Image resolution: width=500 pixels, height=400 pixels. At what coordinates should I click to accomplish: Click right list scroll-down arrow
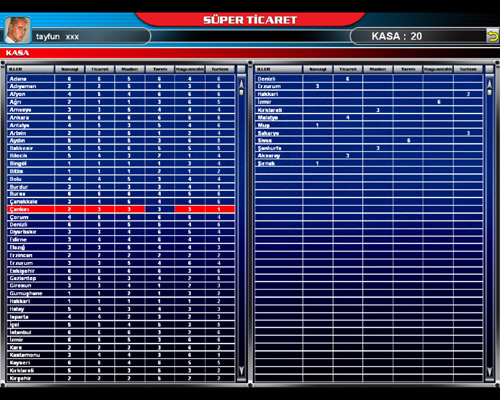coord(489,371)
